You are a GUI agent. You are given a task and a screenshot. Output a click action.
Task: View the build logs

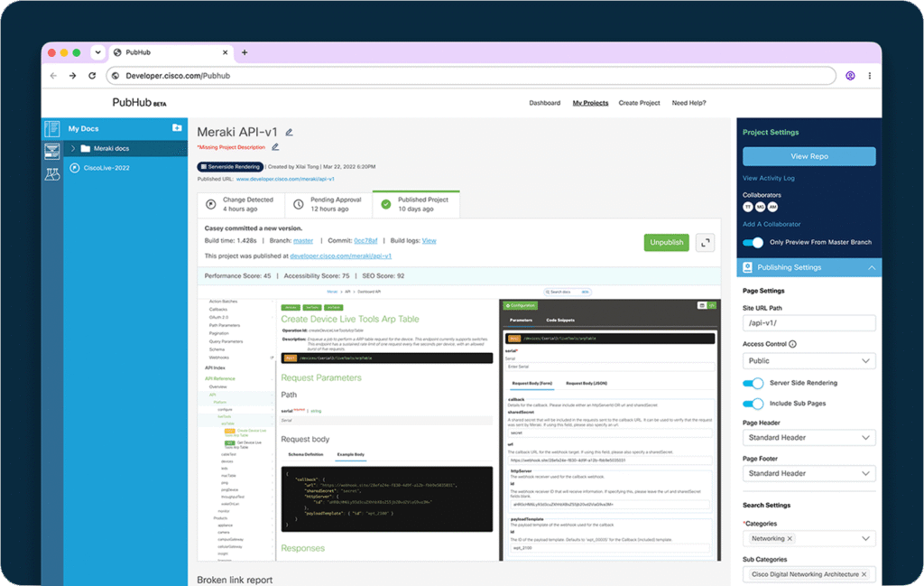point(429,240)
